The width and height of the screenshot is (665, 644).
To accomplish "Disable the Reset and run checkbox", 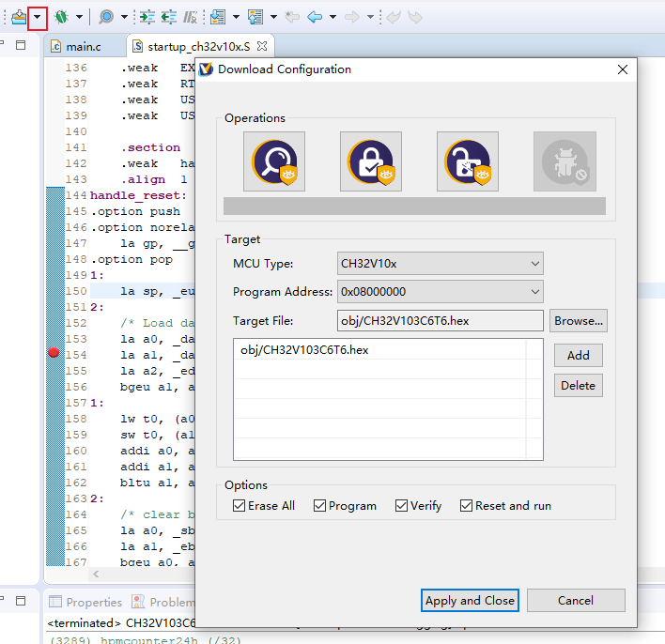I will point(467,506).
